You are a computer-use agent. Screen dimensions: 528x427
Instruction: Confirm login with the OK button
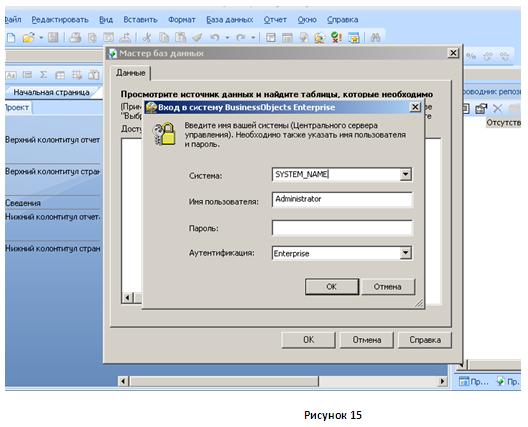pyautogui.click(x=332, y=287)
